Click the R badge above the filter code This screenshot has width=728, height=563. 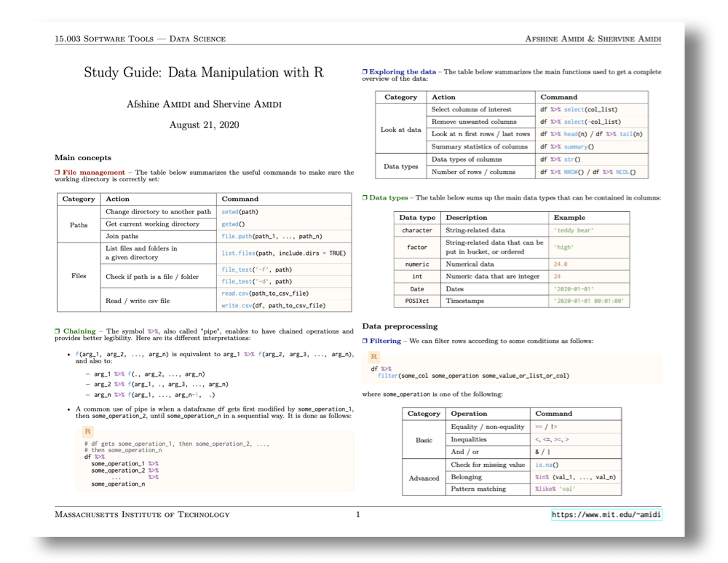(x=374, y=357)
